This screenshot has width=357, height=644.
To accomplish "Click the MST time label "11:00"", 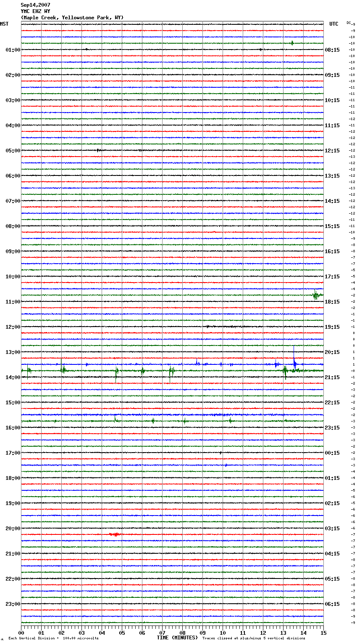I will tap(13, 302).
